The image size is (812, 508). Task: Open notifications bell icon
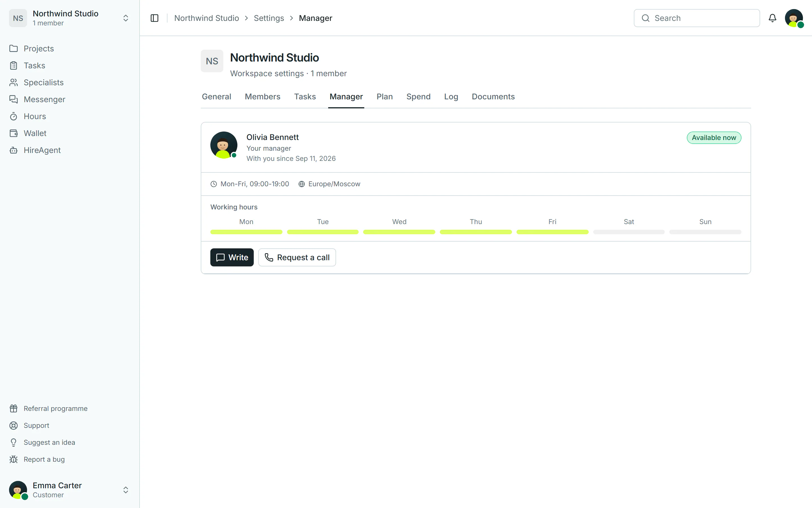773,18
